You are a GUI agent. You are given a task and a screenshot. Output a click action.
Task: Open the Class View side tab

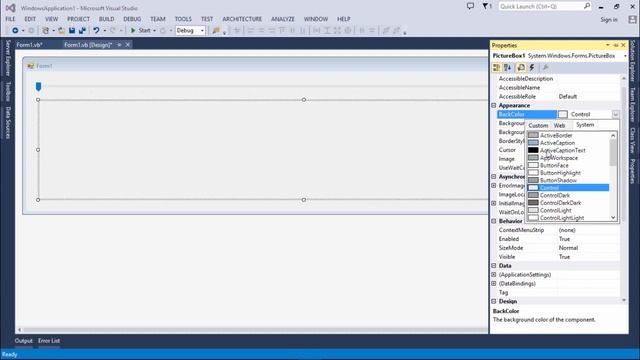tap(633, 140)
